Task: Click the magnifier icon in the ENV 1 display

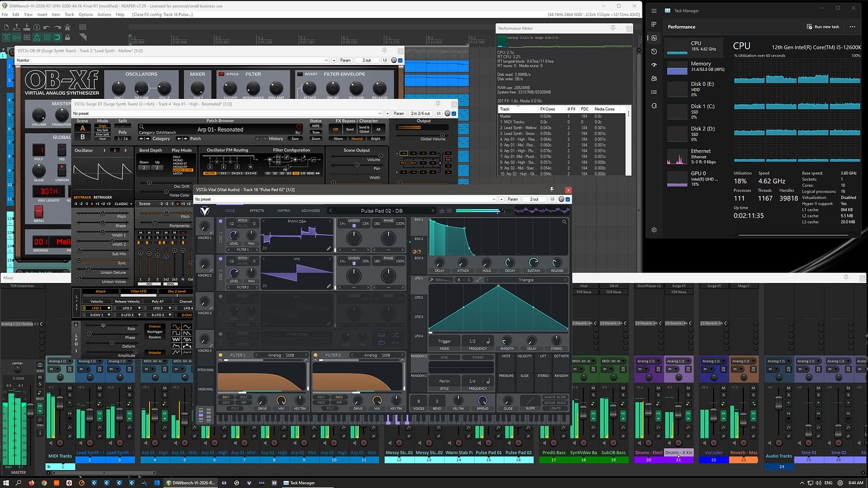Action: pos(564,222)
